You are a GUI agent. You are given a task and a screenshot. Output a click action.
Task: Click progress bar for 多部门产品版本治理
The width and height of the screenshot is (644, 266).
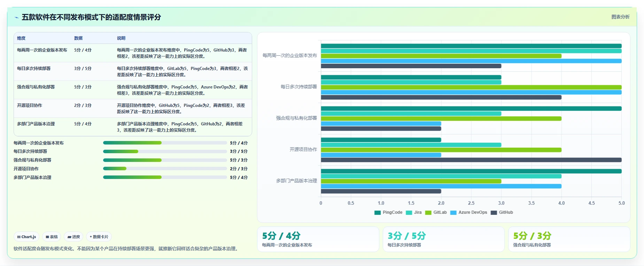point(165,177)
